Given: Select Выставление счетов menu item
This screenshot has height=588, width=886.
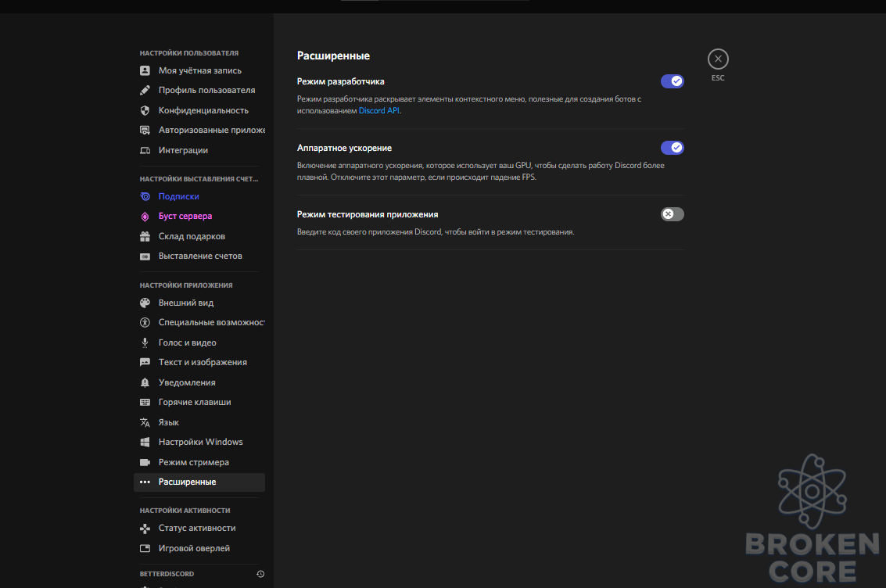Looking at the screenshot, I should 199,256.
